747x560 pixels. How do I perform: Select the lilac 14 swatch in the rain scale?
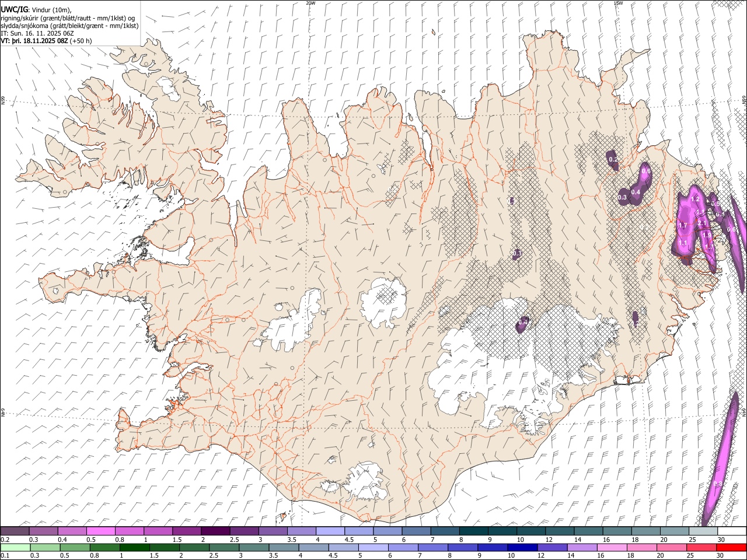coord(582,547)
